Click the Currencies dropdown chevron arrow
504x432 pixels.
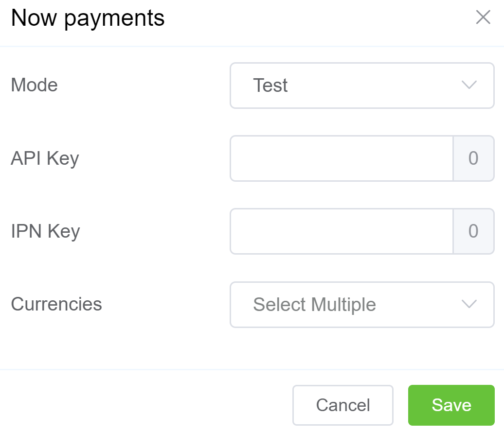(x=468, y=305)
